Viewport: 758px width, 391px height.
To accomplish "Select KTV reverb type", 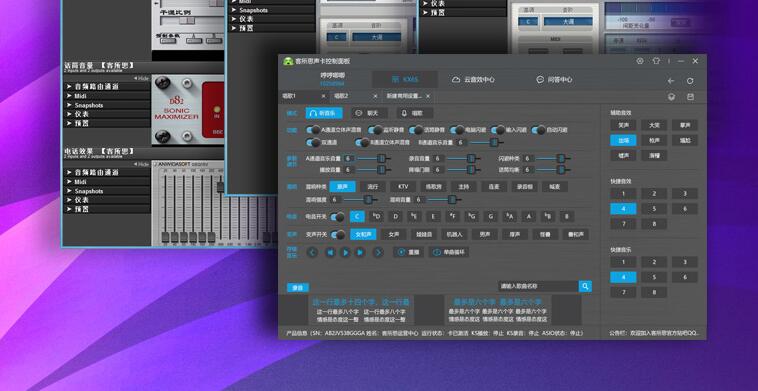I will [403, 187].
